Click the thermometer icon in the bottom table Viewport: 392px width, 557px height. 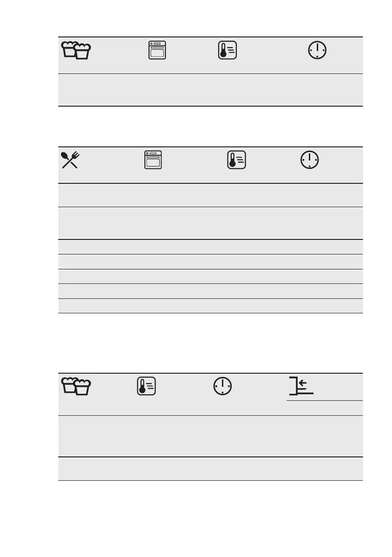coord(147,386)
